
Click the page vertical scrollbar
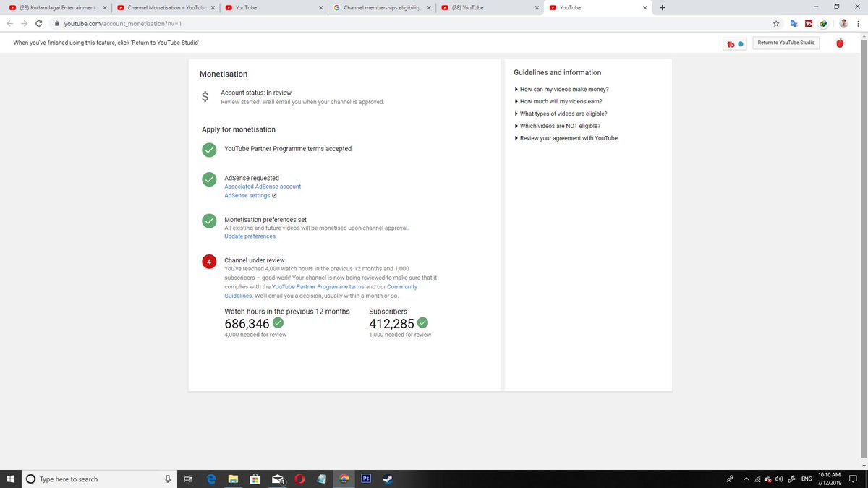tap(864, 249)
